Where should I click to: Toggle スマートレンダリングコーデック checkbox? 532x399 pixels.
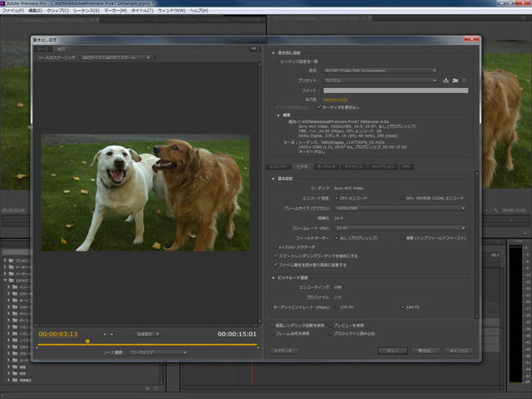(276, 256)
